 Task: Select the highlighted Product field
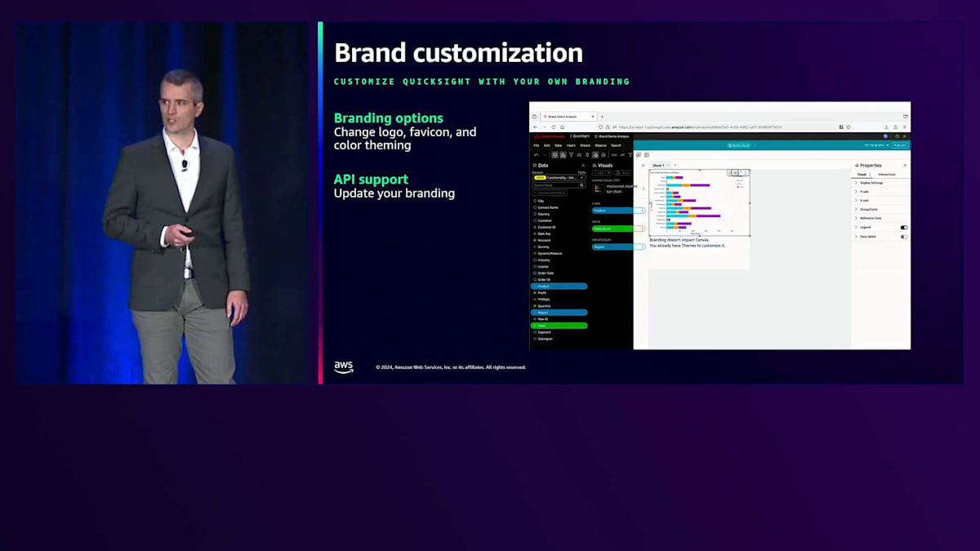[x=559, y=287]
